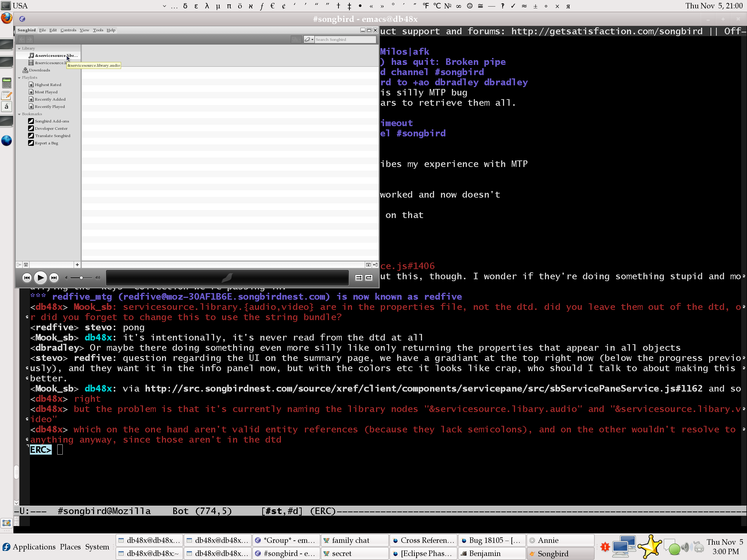
Task: Open the Help menu in Songbird
Action: pos(111,30)
